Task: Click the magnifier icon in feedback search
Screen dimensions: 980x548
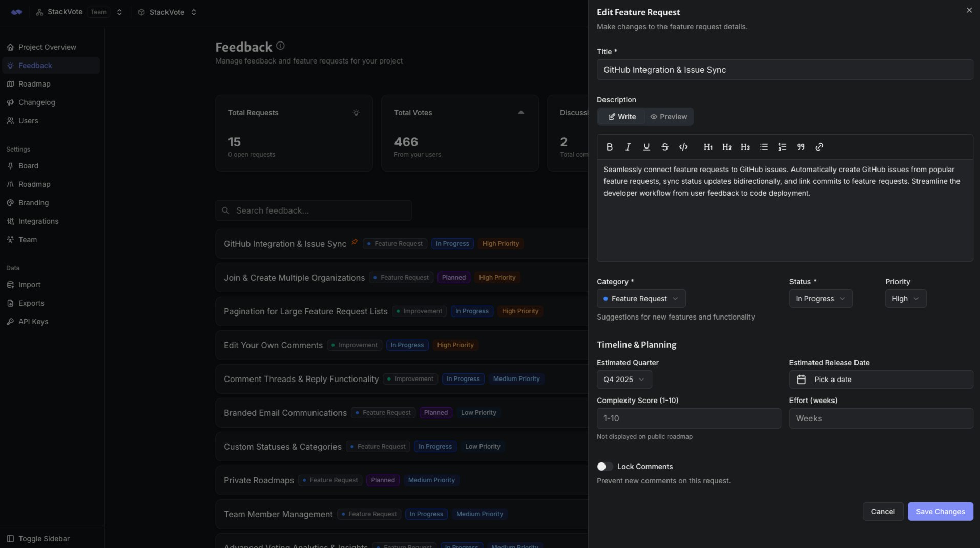Action: [x=225, y=210]
